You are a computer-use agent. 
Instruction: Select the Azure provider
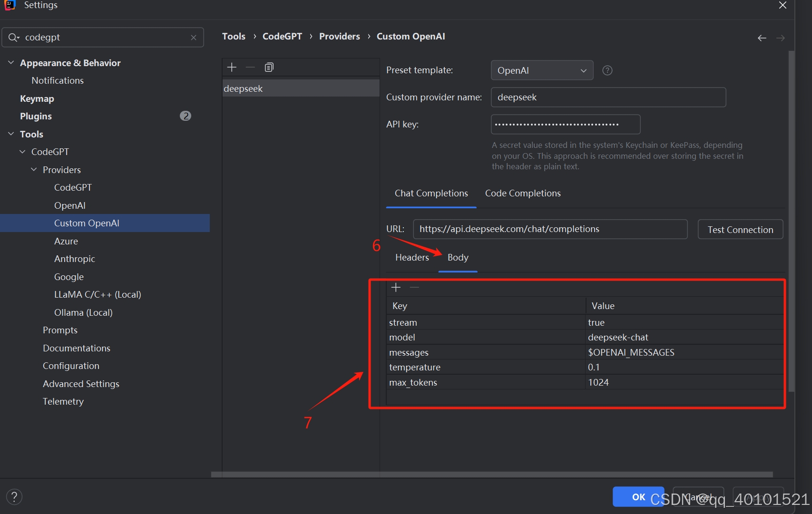(x=66, y=241)
